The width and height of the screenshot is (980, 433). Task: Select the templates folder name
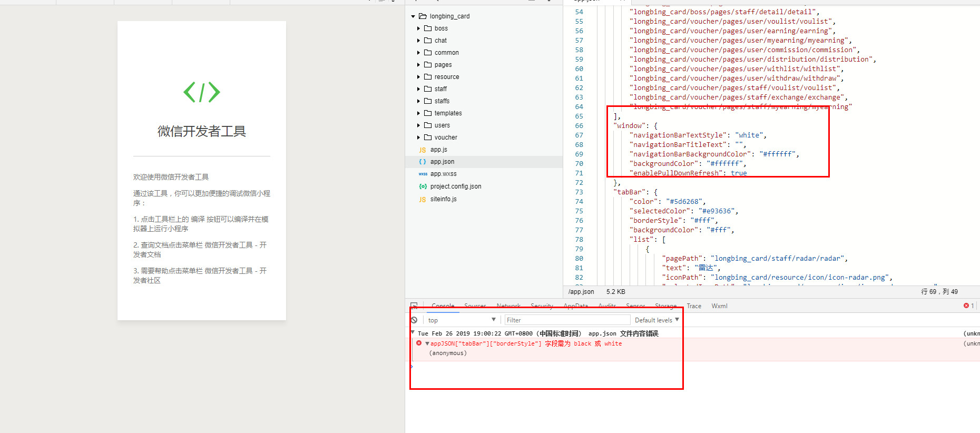(448, 113)
